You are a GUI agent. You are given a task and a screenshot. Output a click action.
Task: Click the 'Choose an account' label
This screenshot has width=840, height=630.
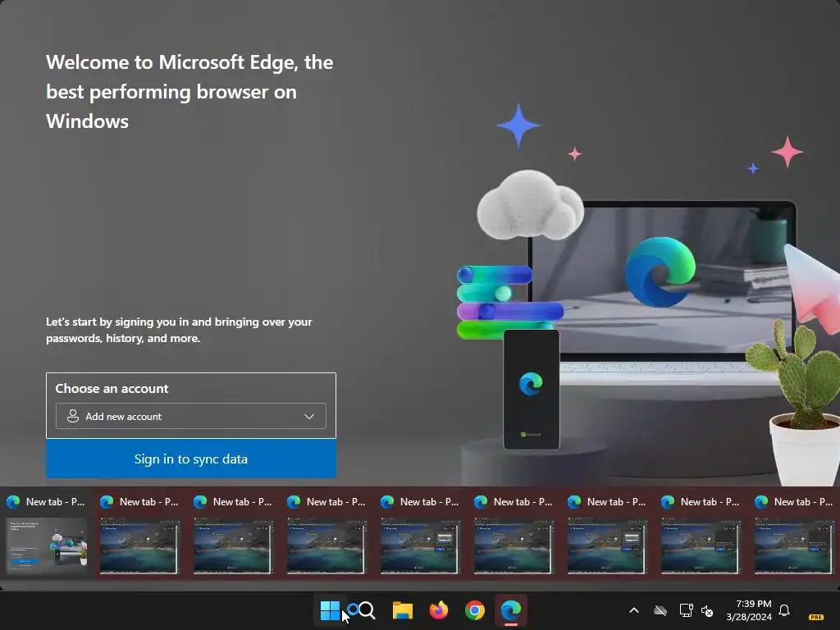point(112,388)
